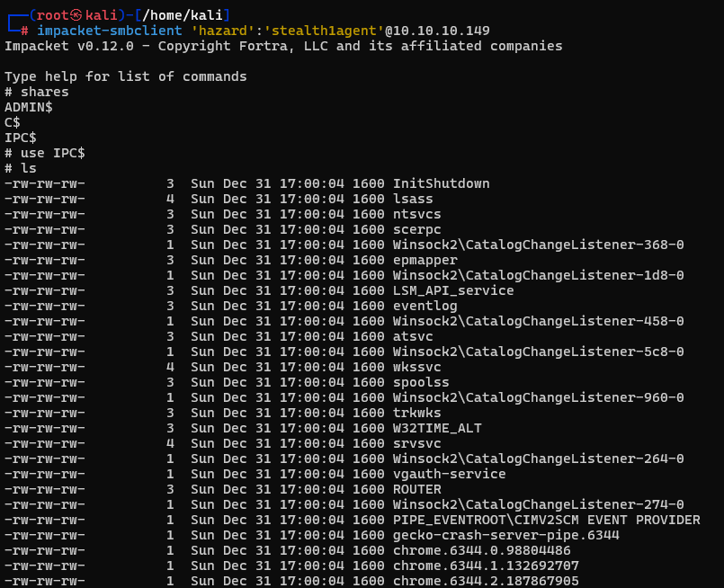Select the vgauth-service pipe name
The image size is (724, 588).
point(449,474)
